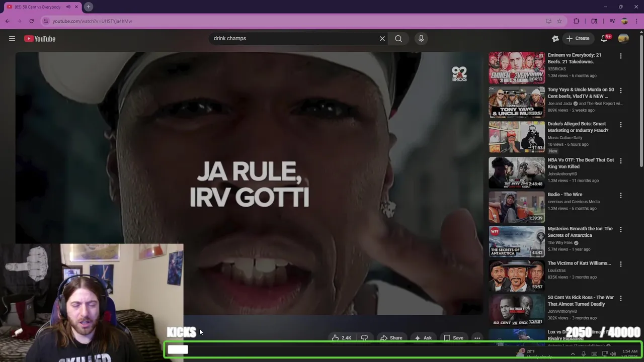Open Chrome extensions puzzle icon

tap(577, 21)
